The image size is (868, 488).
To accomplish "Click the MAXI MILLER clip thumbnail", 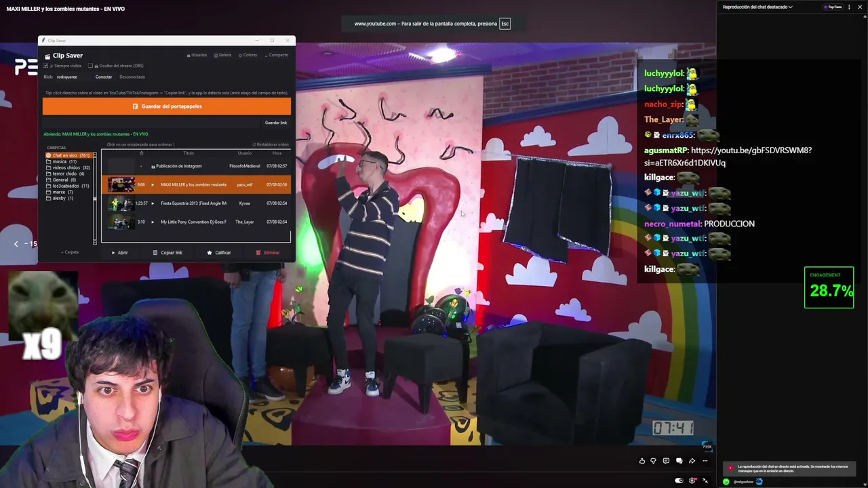I will [120, 184].
